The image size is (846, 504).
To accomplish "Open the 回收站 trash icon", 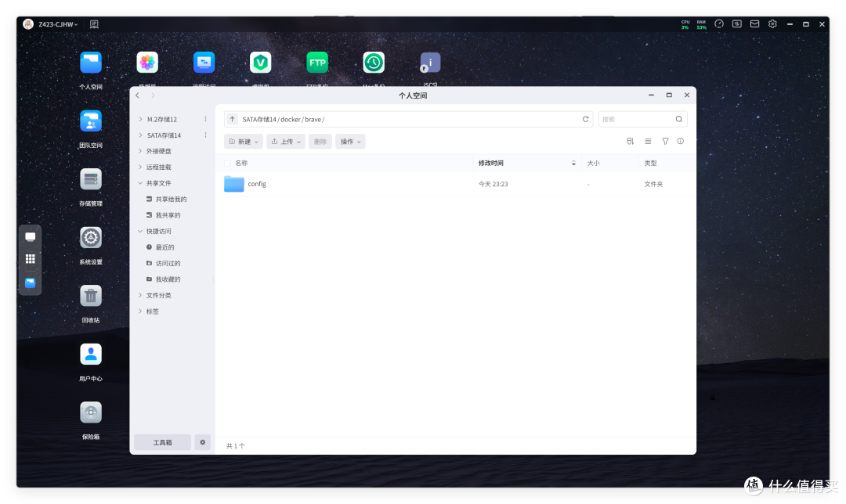I will (91, 296).
